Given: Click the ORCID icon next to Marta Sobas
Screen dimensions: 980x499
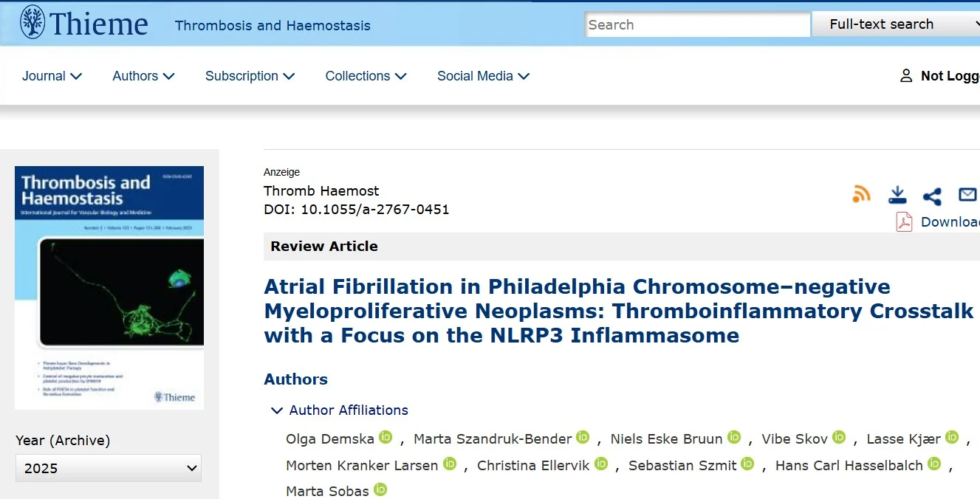Looking at the screenshot, I should click(380, 489).
